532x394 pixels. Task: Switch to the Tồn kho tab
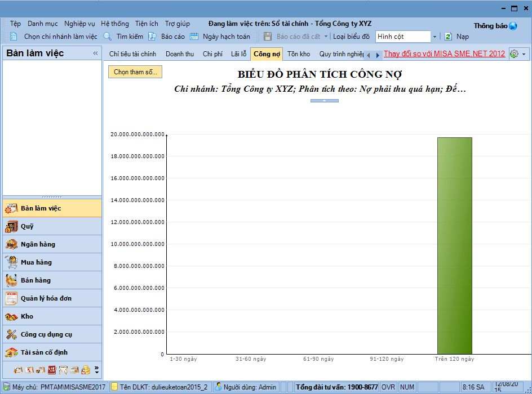click(299, 54)
